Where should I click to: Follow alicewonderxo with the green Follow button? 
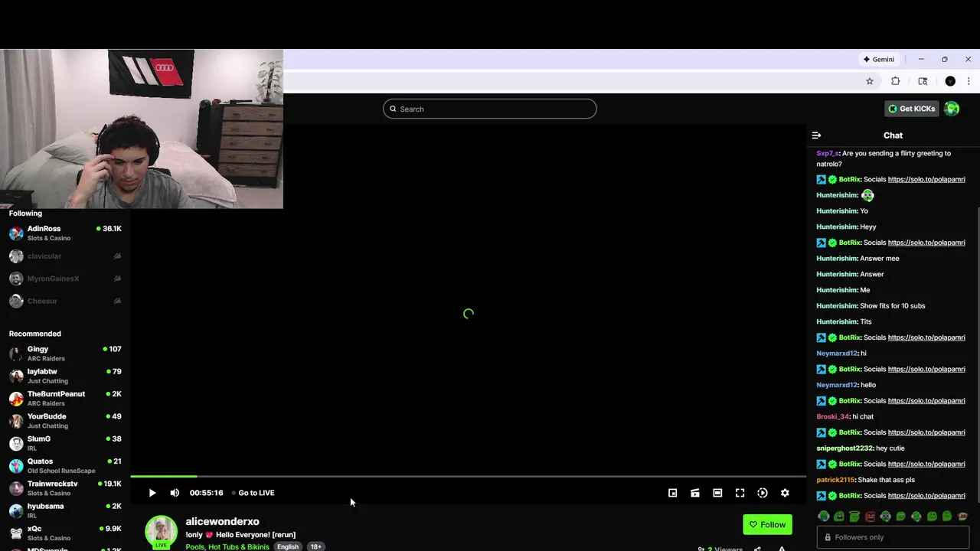pyautogui.click(x=767, y=524)
